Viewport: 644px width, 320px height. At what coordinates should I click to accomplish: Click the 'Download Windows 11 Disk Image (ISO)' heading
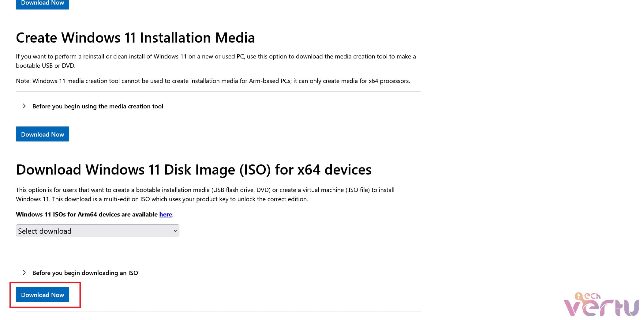click(x=193, y=170)
